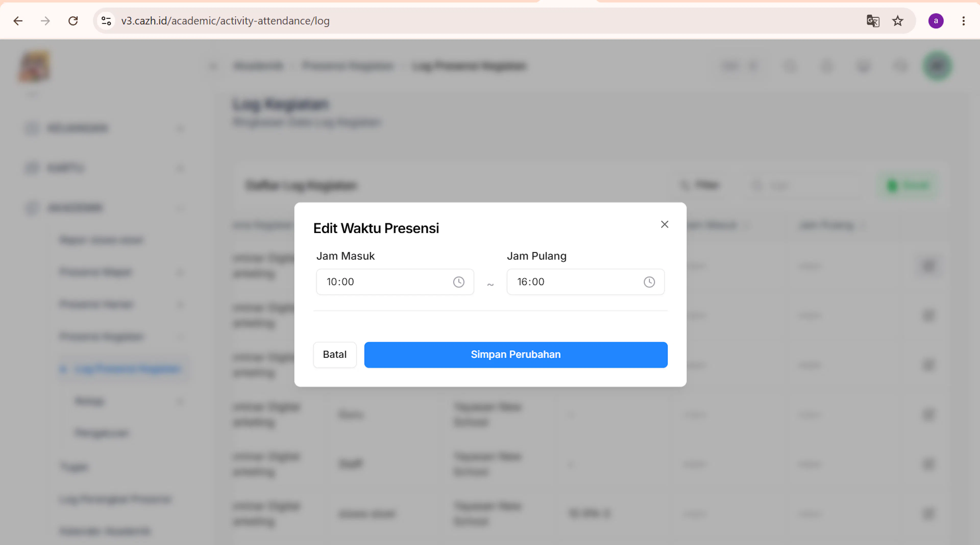Open the Jam Masuk clock picker icon

point(458,282)
